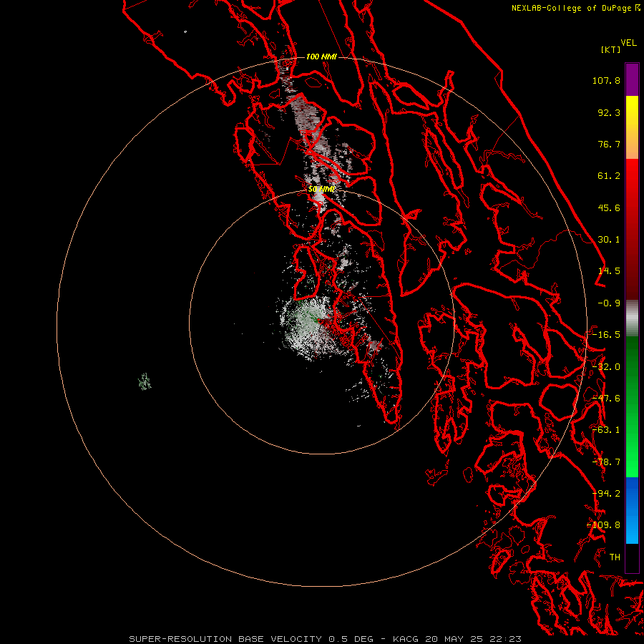Screen dimensions: 644x644
Task: Click the 50 NMI range ring label
Action: 321,189
